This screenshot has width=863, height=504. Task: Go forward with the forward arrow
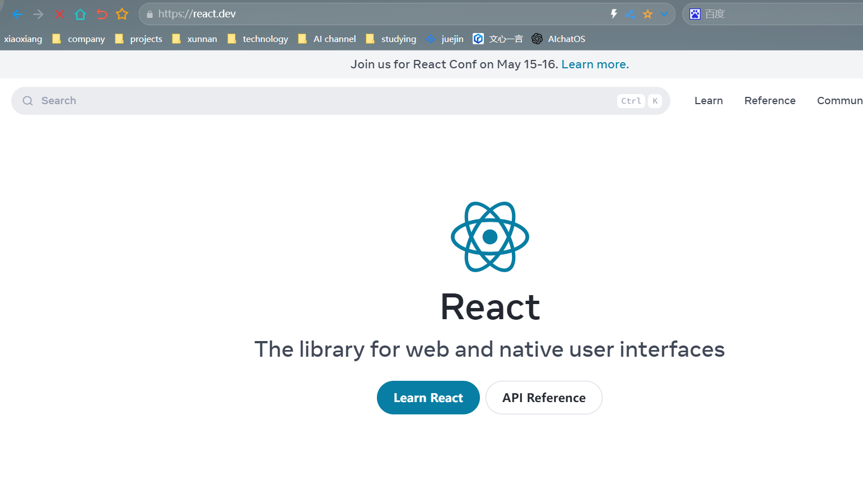coord(38,14)
